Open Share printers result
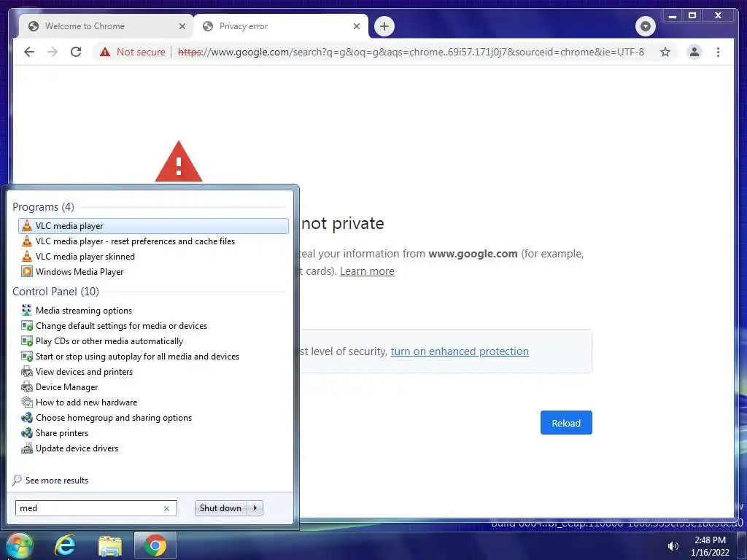 (x=153, y=432)
